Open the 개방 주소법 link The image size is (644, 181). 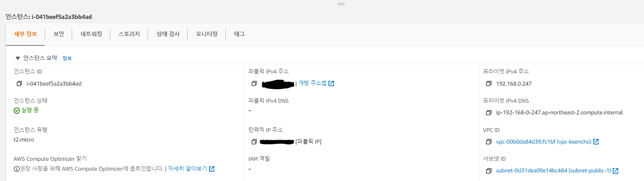coord(313,83)
